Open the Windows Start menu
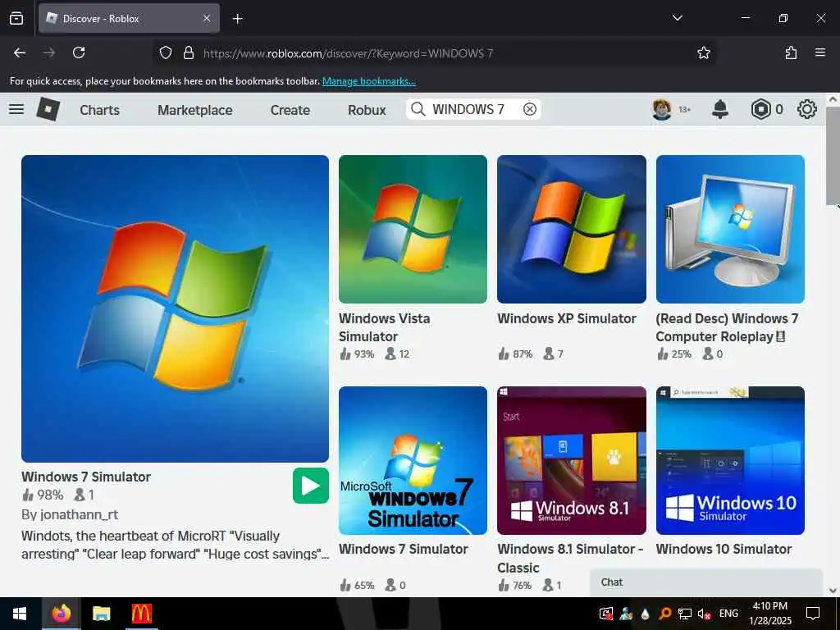 20,614
